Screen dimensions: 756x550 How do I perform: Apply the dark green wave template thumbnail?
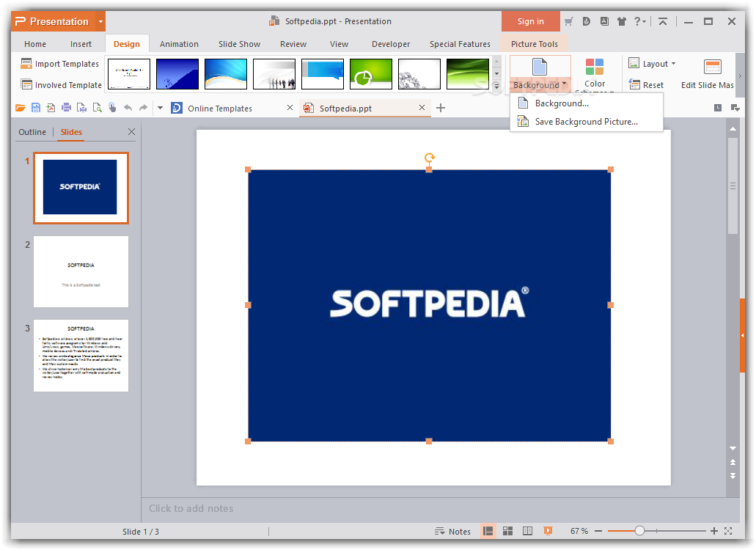tap(468, 74)
